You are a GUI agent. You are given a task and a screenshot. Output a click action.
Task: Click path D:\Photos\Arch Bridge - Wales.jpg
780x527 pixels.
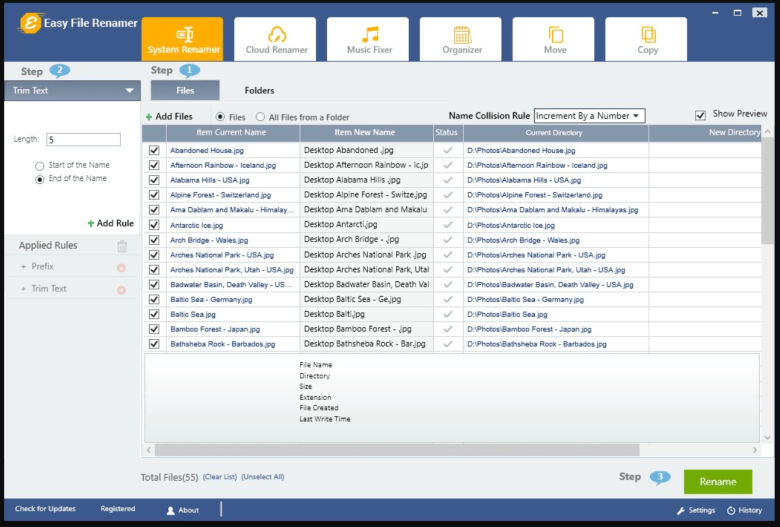(x=523, y=240)
